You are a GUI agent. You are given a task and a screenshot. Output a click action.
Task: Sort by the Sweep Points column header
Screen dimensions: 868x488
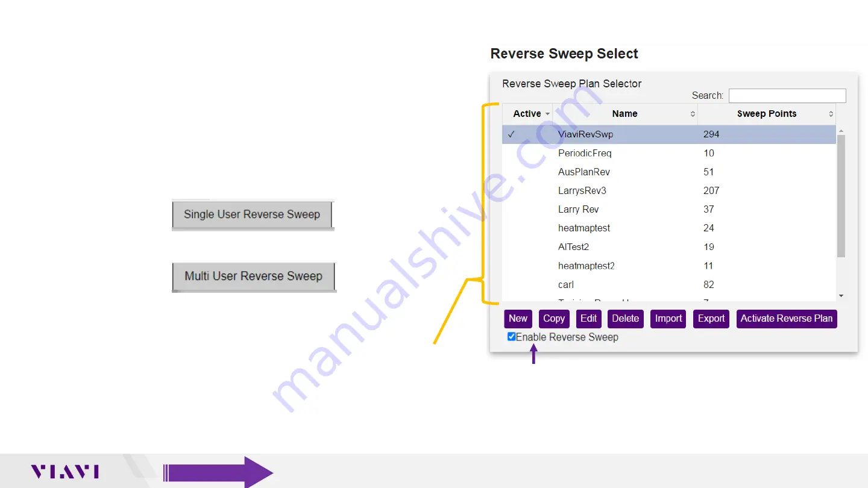point(767,114)
